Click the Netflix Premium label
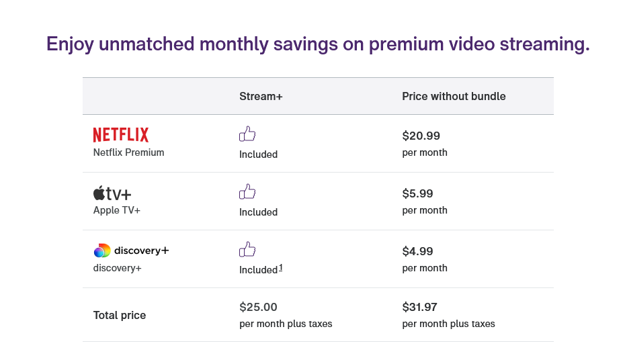The height and width of the screenshot is (364, 623). (128, 152)
